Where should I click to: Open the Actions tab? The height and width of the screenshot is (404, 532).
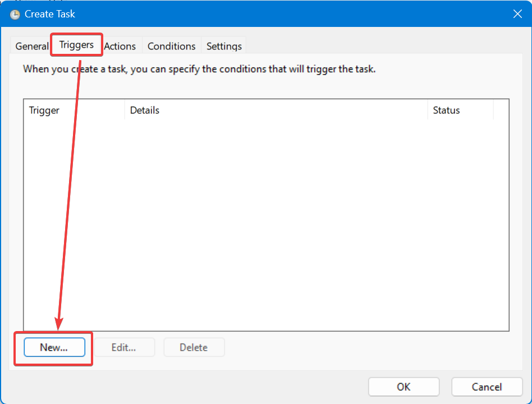click(x=120, y=46)
